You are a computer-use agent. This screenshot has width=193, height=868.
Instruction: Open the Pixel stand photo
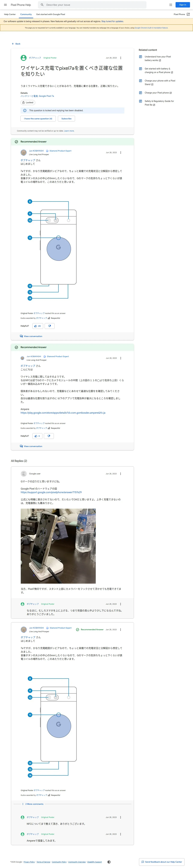58,546
